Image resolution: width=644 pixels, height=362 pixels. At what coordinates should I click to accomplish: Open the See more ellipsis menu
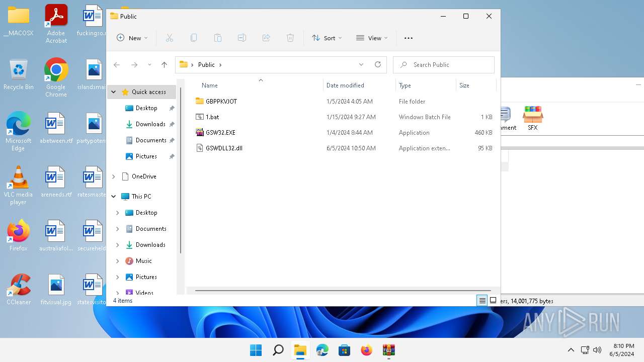pyautogui.click(x=409, y=38)
